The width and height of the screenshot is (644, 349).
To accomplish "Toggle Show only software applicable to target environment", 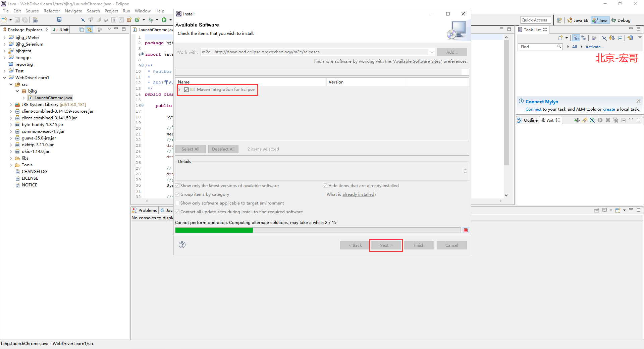I will (x=177, y=203).
